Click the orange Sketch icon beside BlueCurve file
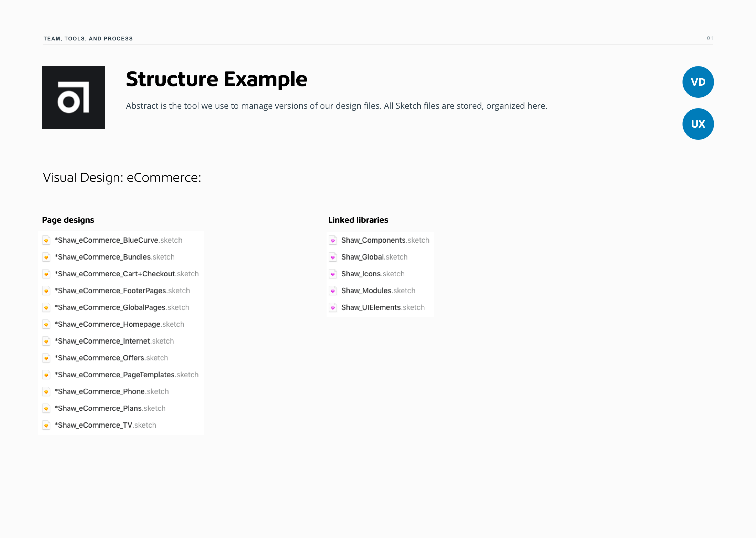This screenshot has height=538, width=756. (x=46, y=240)
